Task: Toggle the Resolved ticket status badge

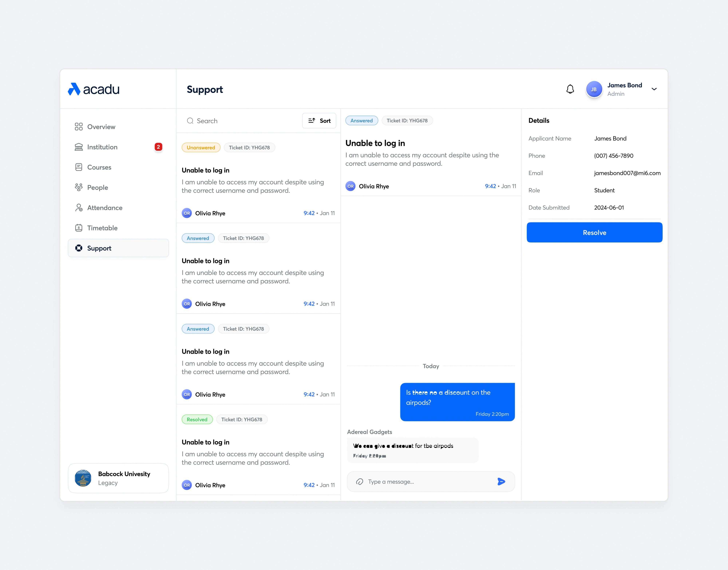Action: [197, 419]
